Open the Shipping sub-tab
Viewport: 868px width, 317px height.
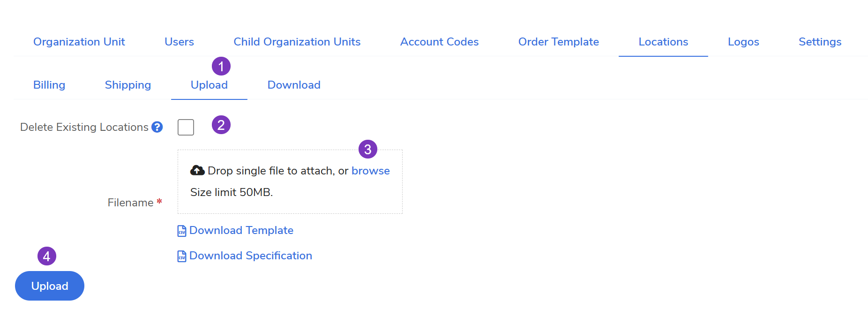tap(128, 85)
